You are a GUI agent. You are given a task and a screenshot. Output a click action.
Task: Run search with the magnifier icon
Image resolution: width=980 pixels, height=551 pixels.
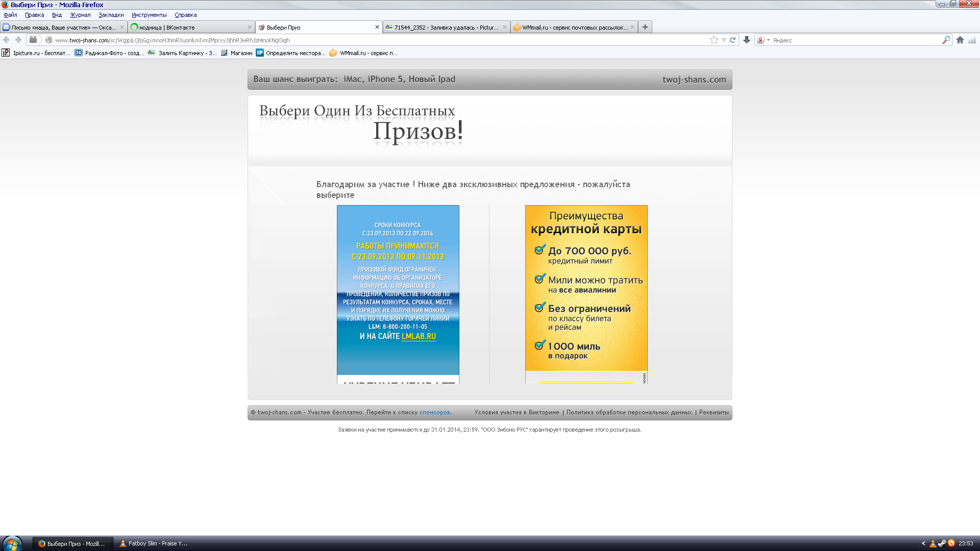[x=946, y=40]
